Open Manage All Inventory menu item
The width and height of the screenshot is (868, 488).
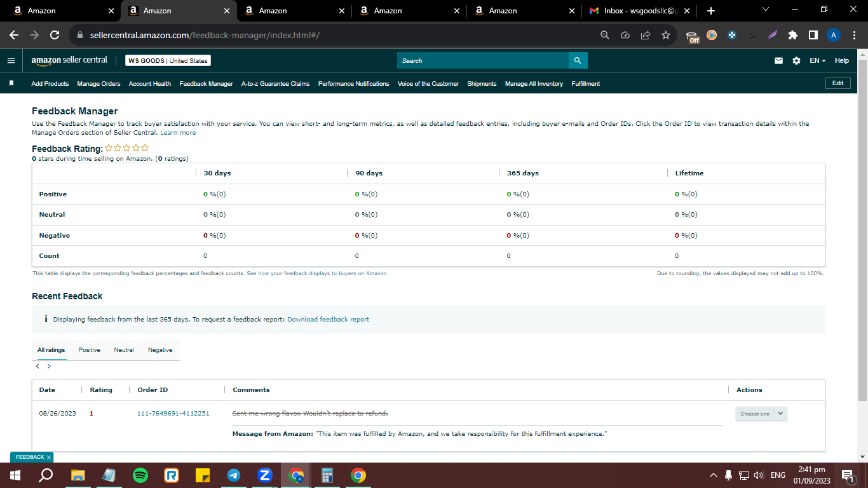coord(534,84)
